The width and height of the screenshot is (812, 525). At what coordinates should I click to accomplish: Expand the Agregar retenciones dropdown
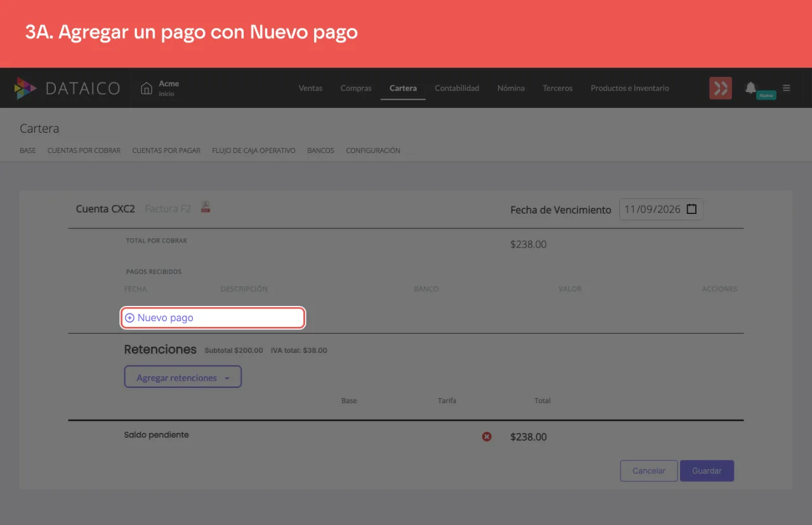[x=183, y=377]
